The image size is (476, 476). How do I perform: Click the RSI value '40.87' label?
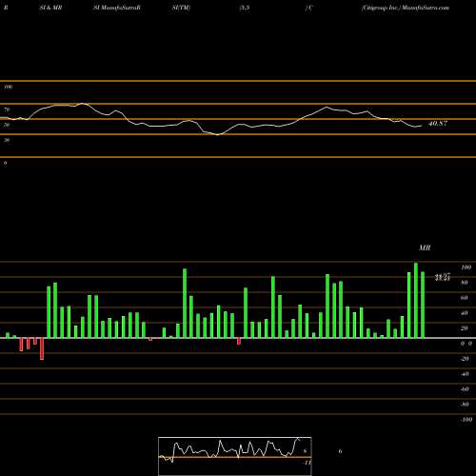(438, 124)
